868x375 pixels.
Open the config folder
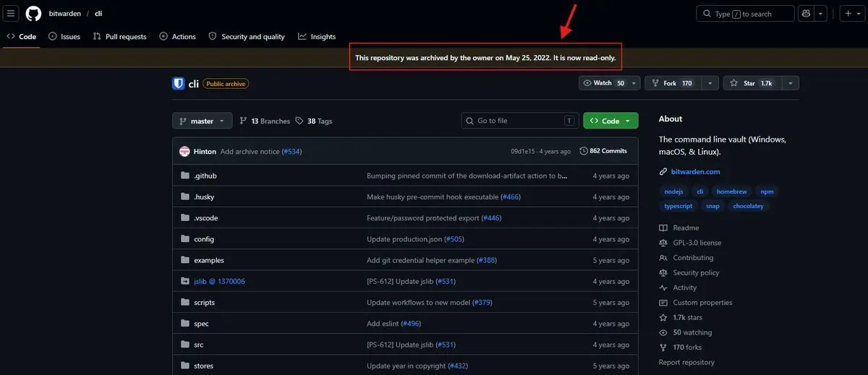point(204,239)
